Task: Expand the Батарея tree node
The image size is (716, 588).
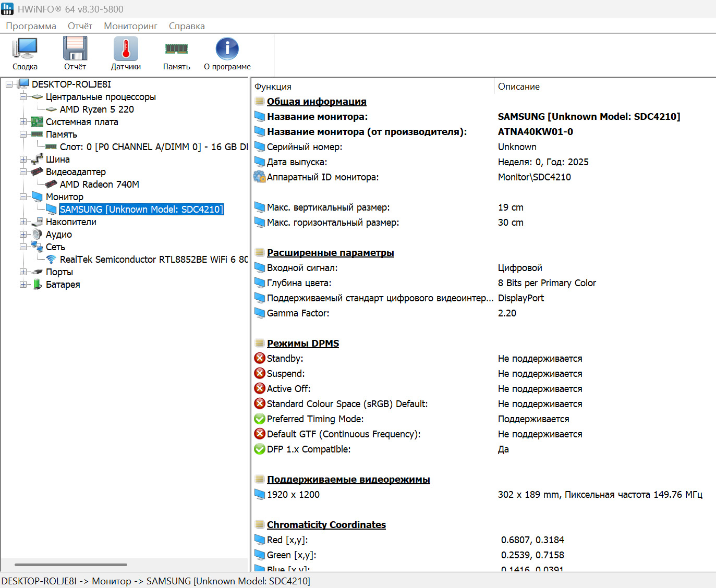Action: 23,285
